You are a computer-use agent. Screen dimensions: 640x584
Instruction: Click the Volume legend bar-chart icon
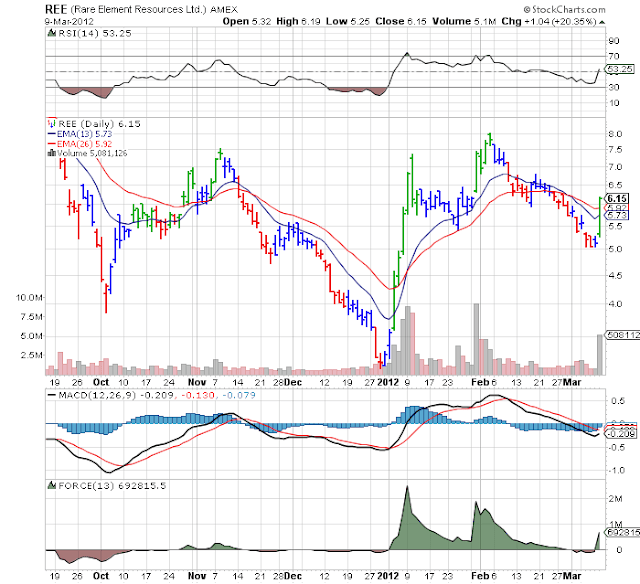point(51,153)
